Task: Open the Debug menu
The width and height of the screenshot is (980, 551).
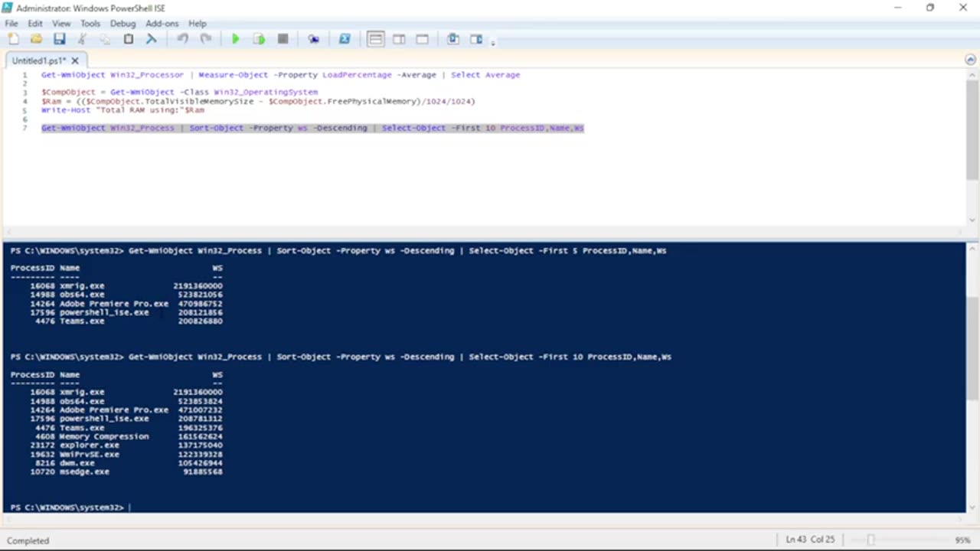Action: pos(122,24)
